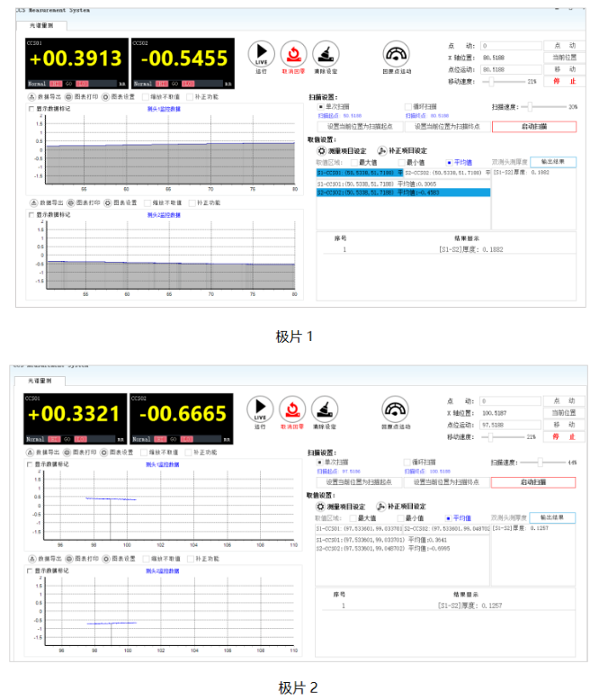This screenshot has width=590, height=700.
Task: Select S1-CCS01 平均值:0.3641 list row in 极片 2
Action: [x=402, y=540]
